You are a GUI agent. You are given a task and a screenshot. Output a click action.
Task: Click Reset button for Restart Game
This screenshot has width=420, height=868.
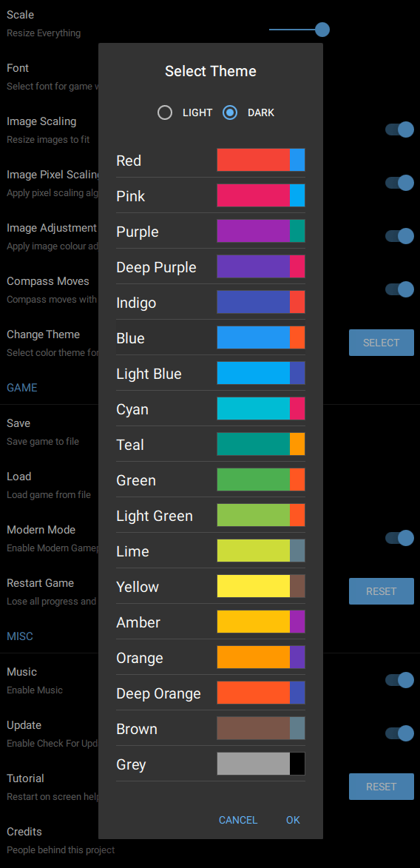[x=382, y=591]
